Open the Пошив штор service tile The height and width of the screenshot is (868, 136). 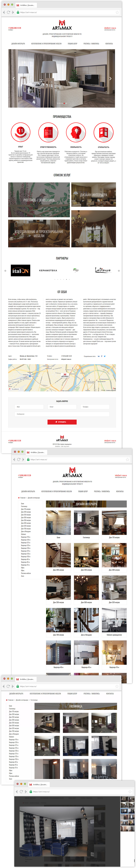pos(93,229)
